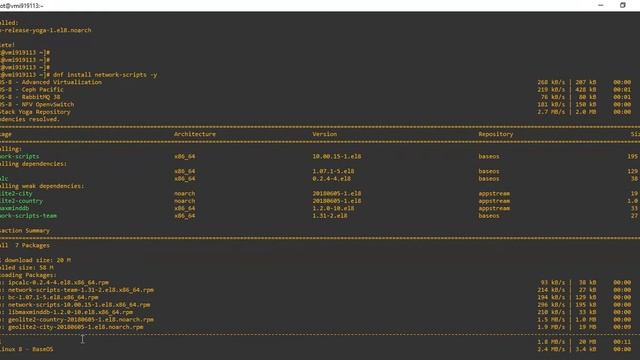Click the 'Version' column header
This screenshot has height=360, width=640.
click(x=325, y=134)
